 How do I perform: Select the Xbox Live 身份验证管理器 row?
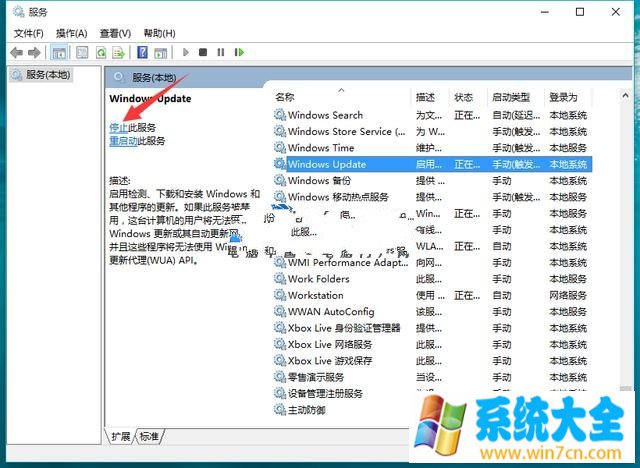point(432,328)
